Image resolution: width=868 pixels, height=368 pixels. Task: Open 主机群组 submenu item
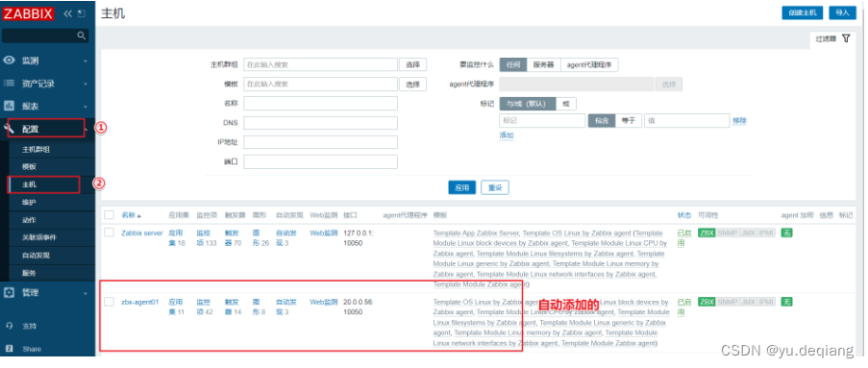(37, 150)
